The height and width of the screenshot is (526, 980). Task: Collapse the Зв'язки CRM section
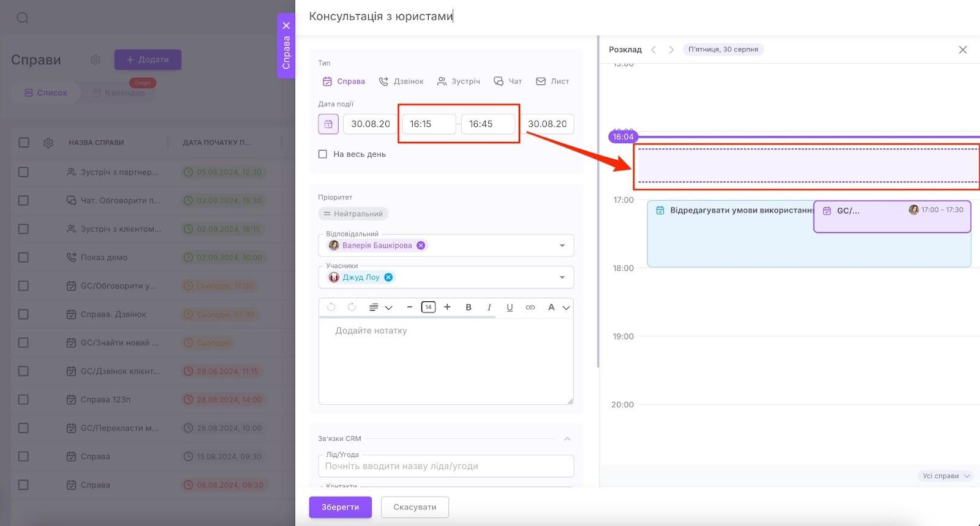click(567, 438)
